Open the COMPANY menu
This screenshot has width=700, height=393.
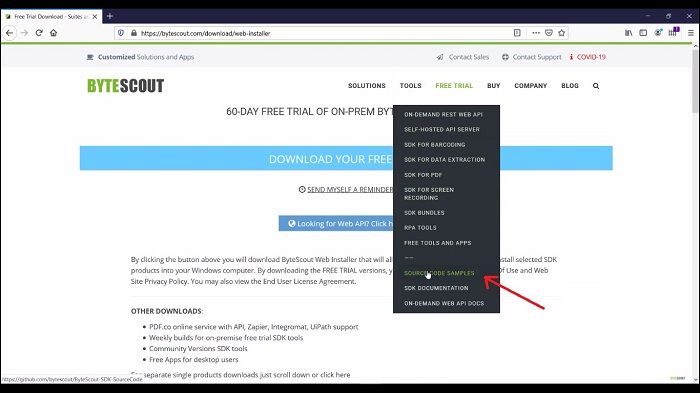pos(530,86)
